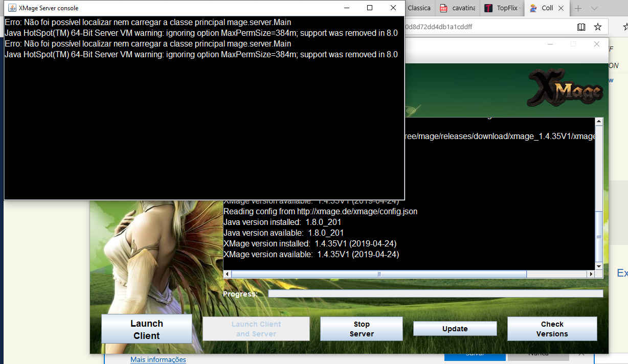Maximize the XMage Server console window

point(370,8)
